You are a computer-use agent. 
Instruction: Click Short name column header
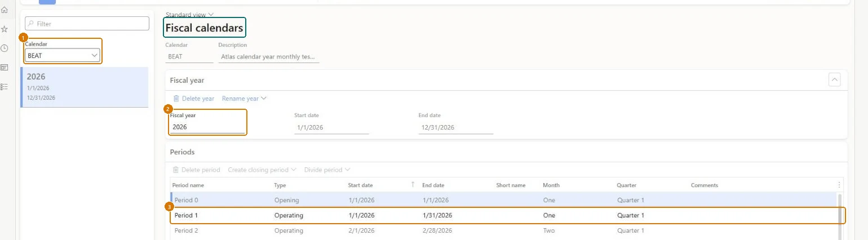[x=511, y=185]
